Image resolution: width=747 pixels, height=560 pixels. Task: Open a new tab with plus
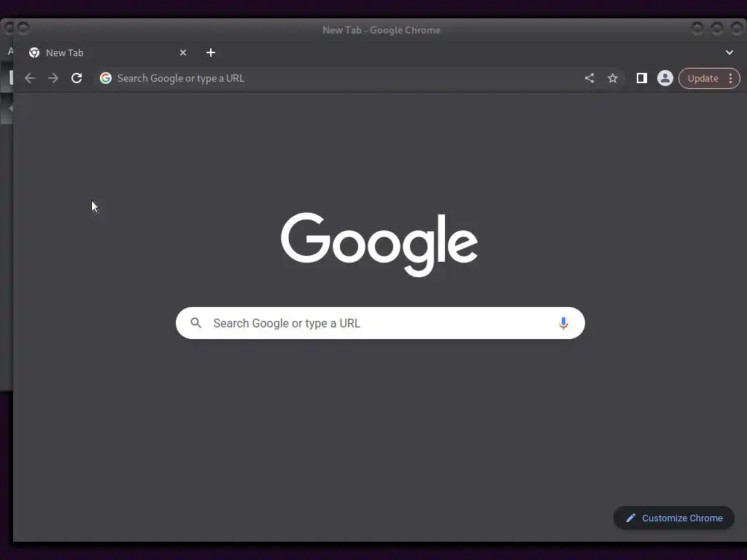pyautogui.click(x=211, y=52)
